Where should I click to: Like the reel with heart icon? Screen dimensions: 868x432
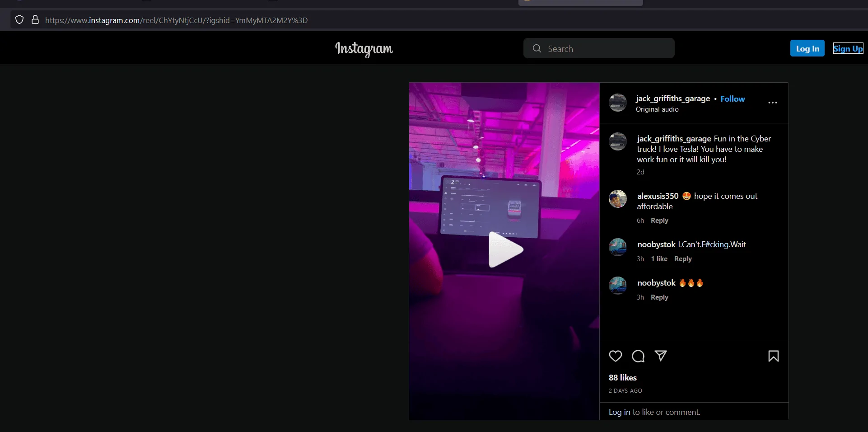[615, 356]
